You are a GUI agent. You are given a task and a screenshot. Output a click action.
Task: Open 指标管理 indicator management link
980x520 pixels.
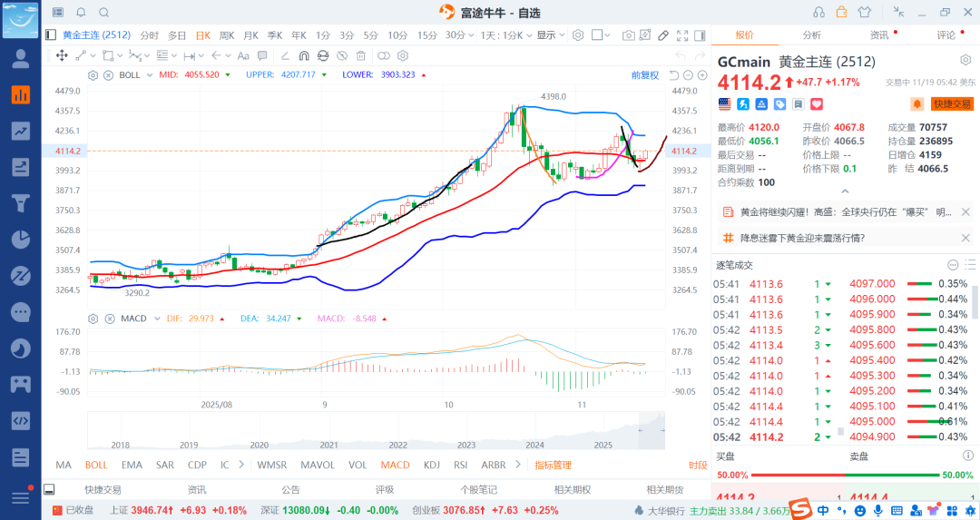click(x=553, y=465)
